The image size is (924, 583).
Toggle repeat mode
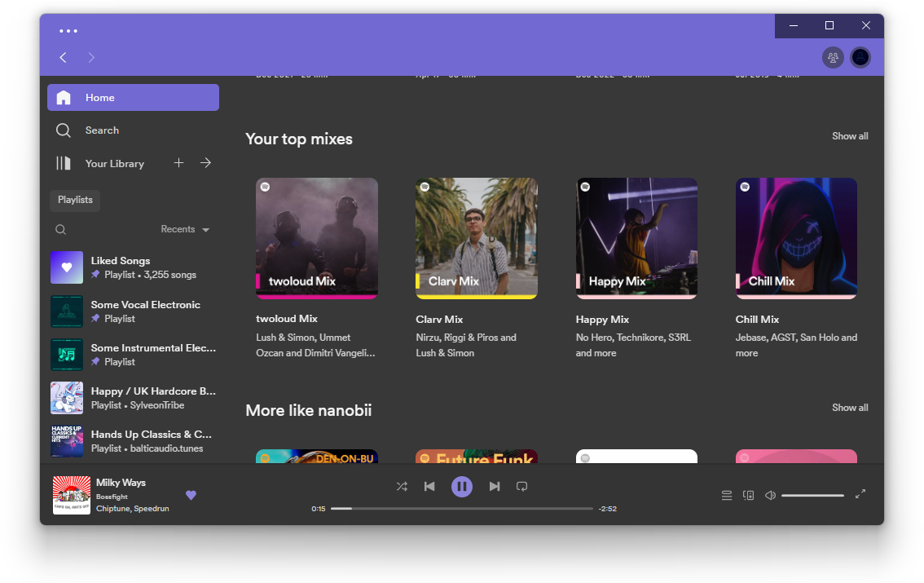tap(522, 487)
